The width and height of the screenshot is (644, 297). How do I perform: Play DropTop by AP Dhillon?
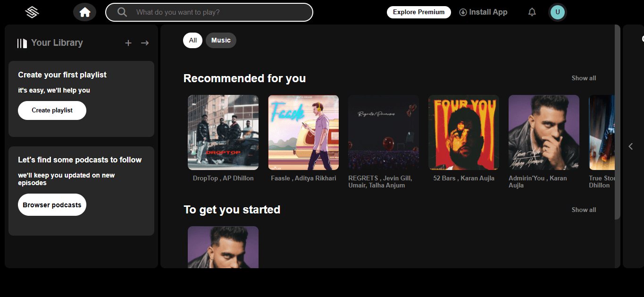pyautogui.click(x=223, y=132)
